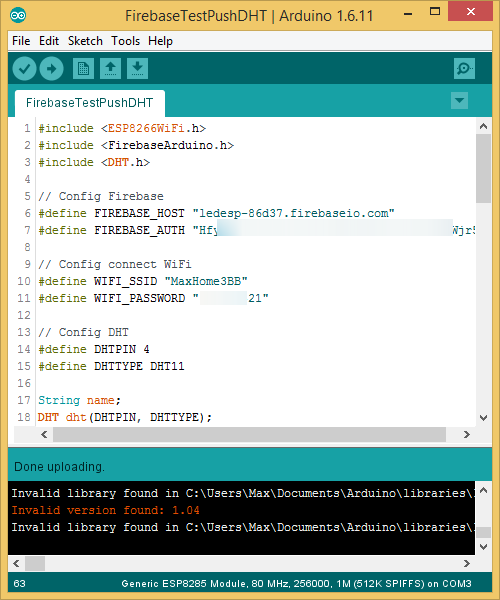Screen dimensions: 500x600
Task: Click the Verify checkmark button
Action: pyautogui.click(x=24, y=69)
